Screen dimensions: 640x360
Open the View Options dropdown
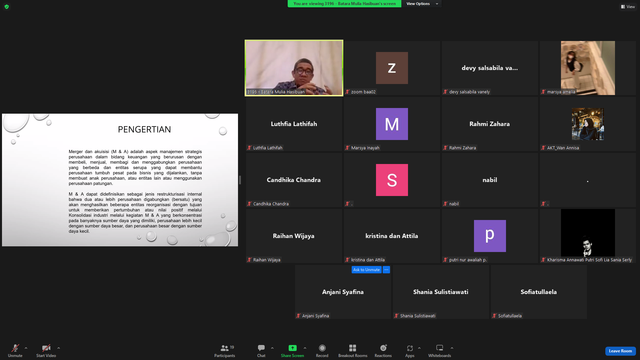(x=422, y=4)
